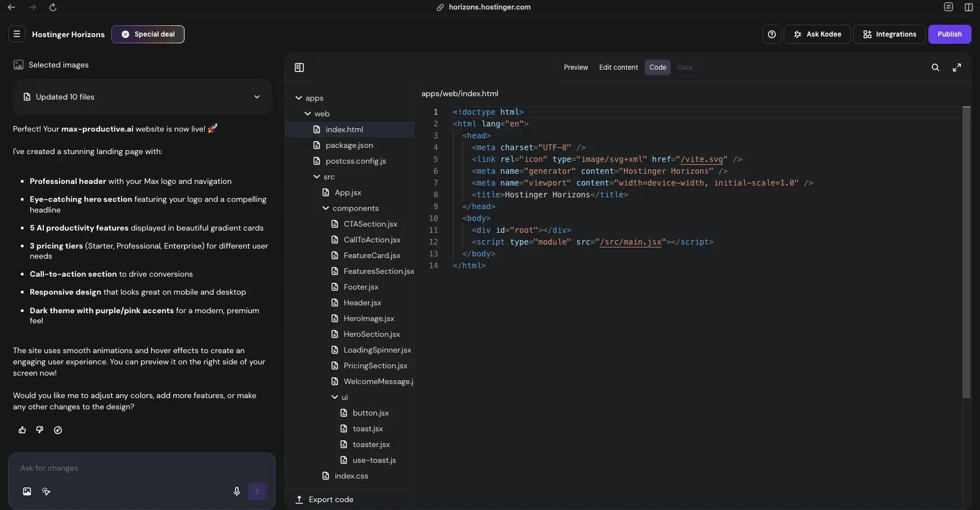The width and height of the screenshot is (980, 510).
Task: Click the browser back arrow
Action: [11, 7]
